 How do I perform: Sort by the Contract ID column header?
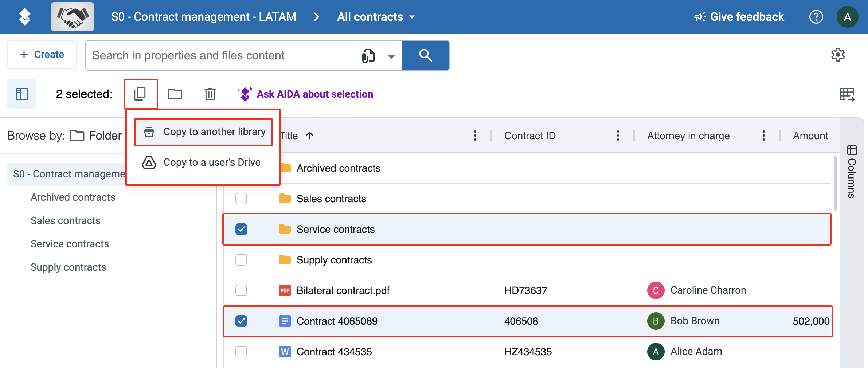[x=530, y=136]
